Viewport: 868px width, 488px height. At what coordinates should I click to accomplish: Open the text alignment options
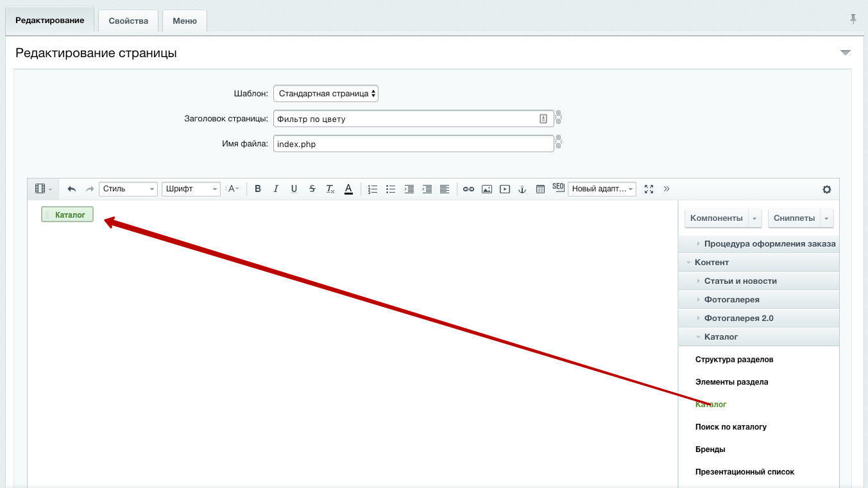(x=445, y=189)
